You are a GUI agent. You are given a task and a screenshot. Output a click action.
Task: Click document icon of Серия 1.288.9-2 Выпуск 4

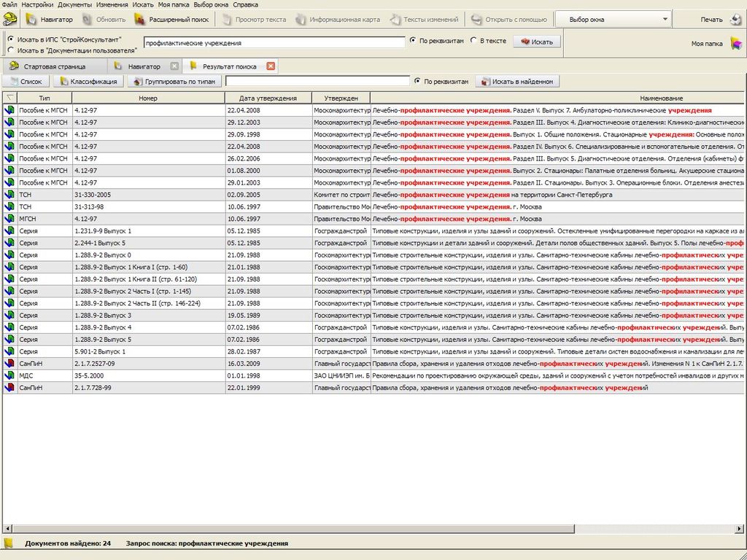(9, 327)
